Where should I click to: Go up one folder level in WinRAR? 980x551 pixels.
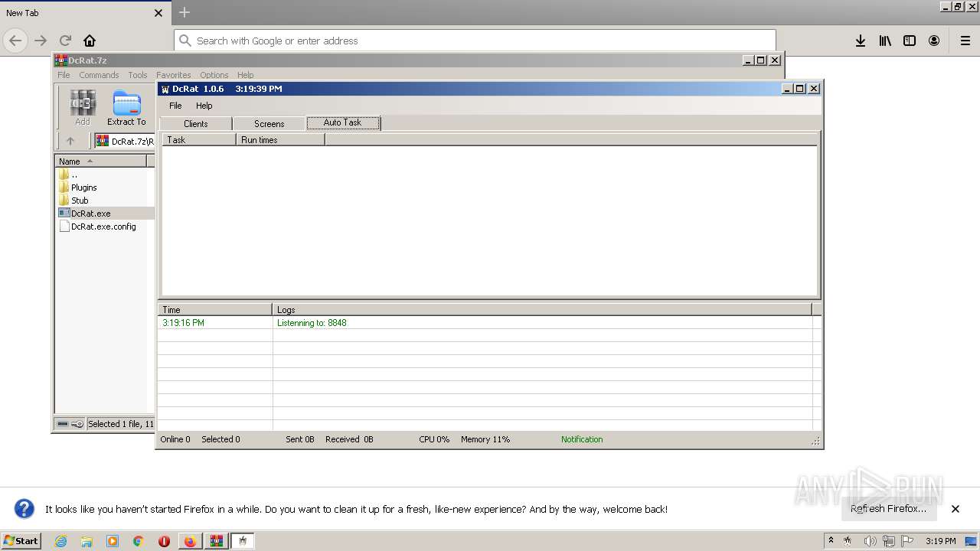tap(70, 141)
